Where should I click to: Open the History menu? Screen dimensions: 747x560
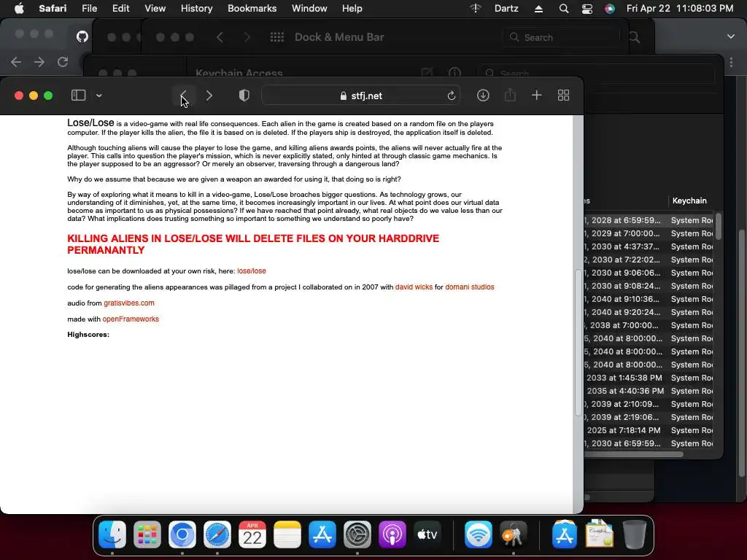(196, 9)
